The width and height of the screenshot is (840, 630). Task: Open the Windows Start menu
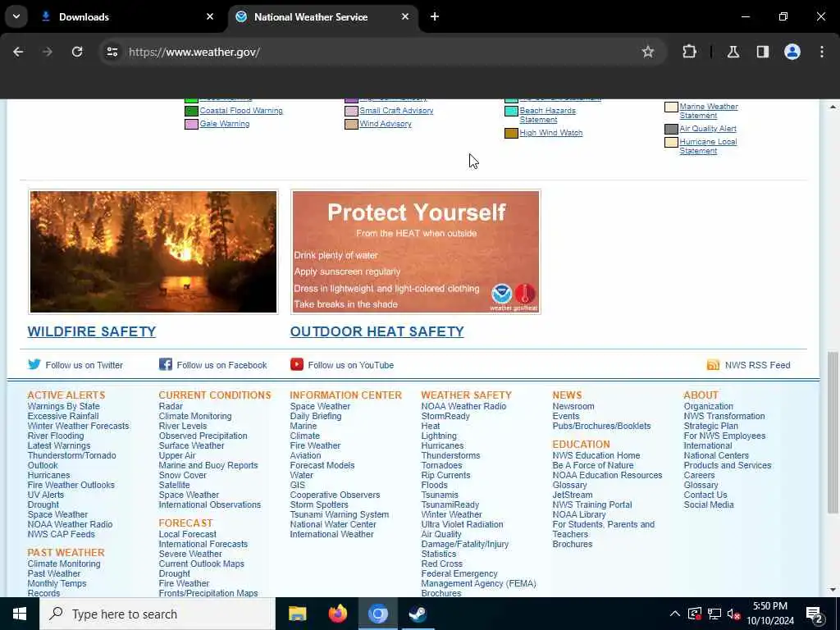click(20, 614)
